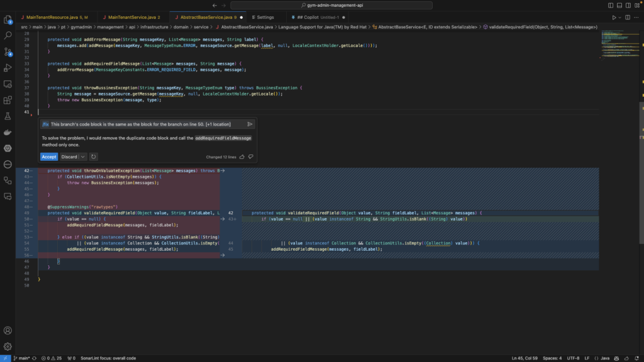Screen dimensions: 644x362
Task: Open the Copilot chat view in activity bar
Action: 8,197
